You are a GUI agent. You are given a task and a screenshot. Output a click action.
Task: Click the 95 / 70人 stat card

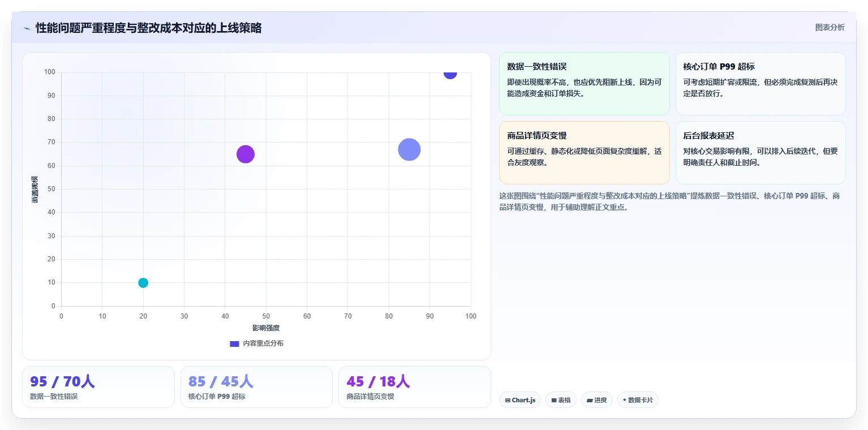tap(98, 387)
